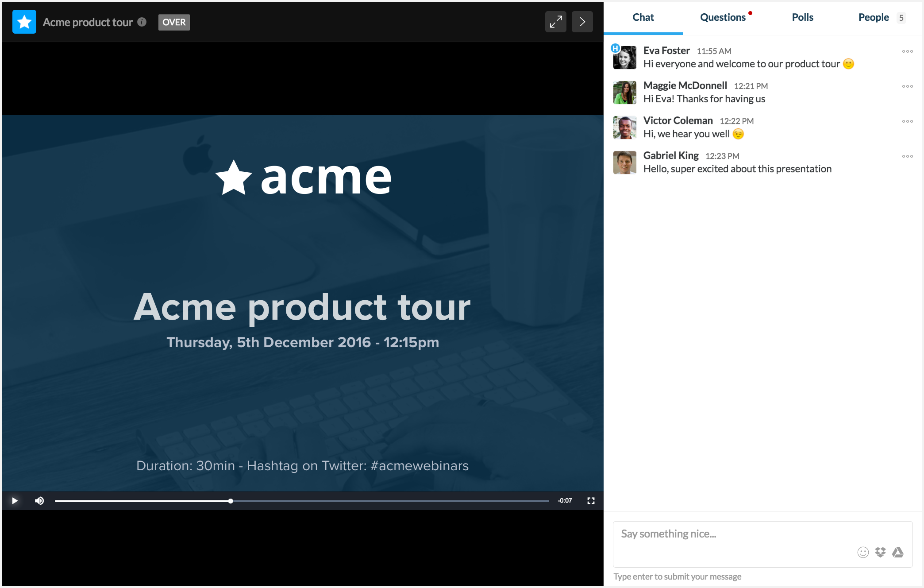Toggle the star/favorite icon for webinar
The height and width of the screenshot is (588, 924).
coord(23,22)
